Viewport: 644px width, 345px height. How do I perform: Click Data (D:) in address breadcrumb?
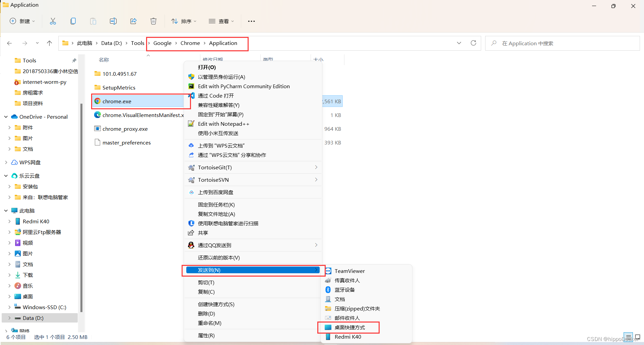112,43
